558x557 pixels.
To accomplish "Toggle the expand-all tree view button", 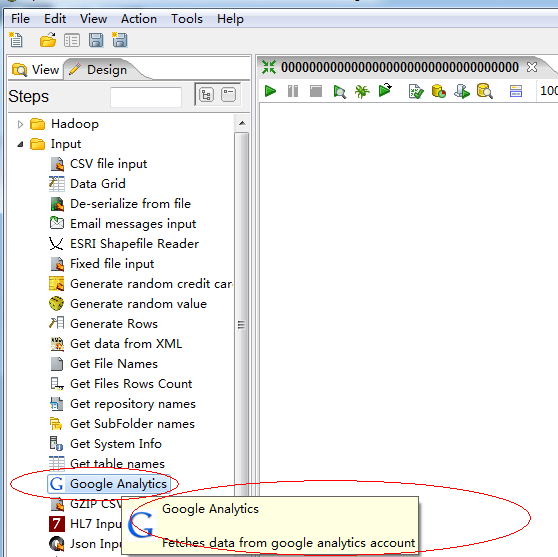I will (x=206, y=95).
